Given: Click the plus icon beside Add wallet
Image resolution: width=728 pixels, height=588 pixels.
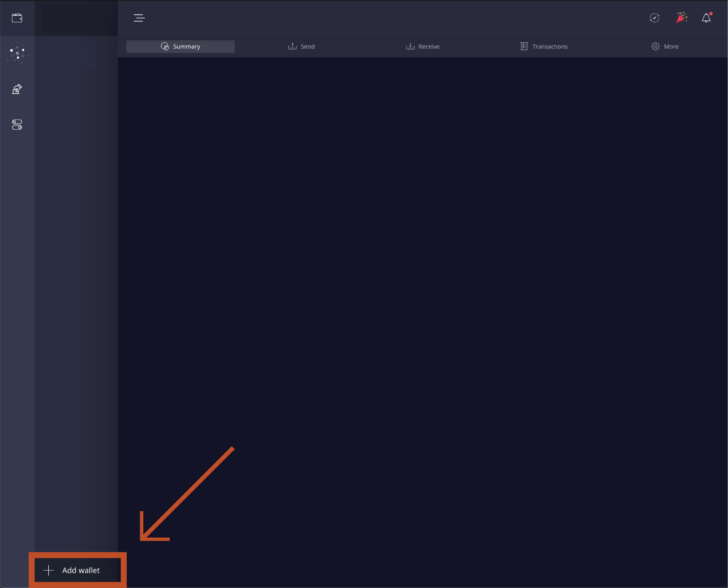Looking at the screenshot, I should point(48,570).
